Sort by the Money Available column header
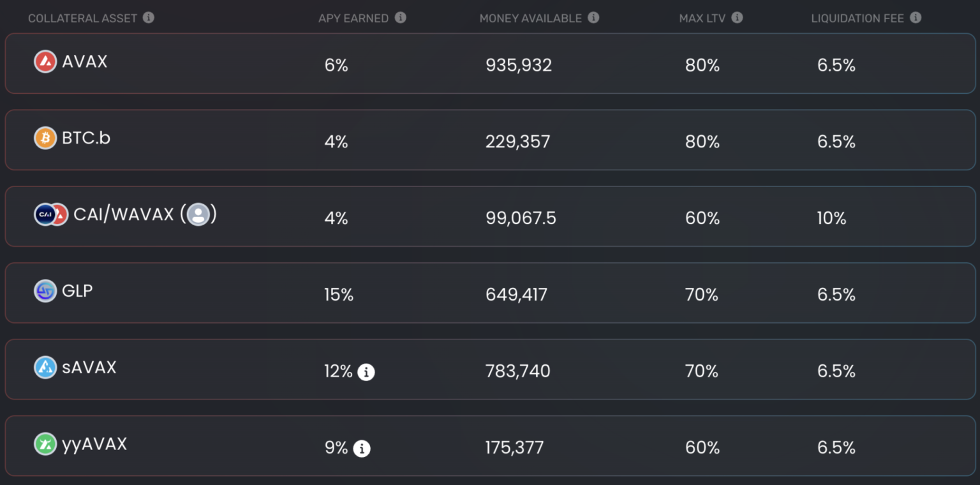This screenshot has width=980, height=485. pyautogui.click(x=530, y=19)
